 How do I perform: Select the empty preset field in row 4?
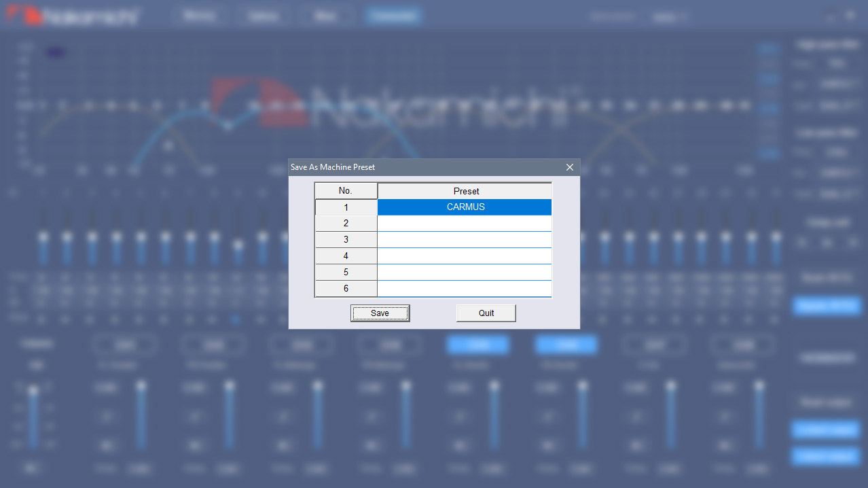tap(465, 256)
